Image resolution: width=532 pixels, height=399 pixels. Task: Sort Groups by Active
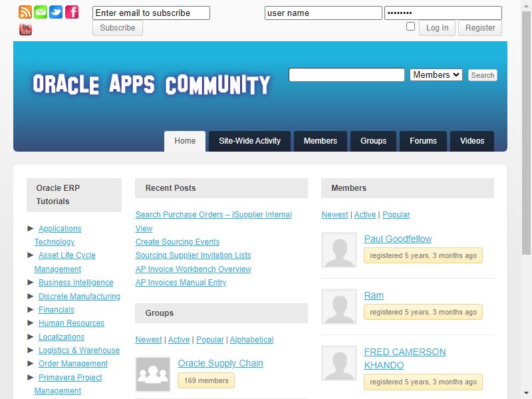[x=179, y=340]
